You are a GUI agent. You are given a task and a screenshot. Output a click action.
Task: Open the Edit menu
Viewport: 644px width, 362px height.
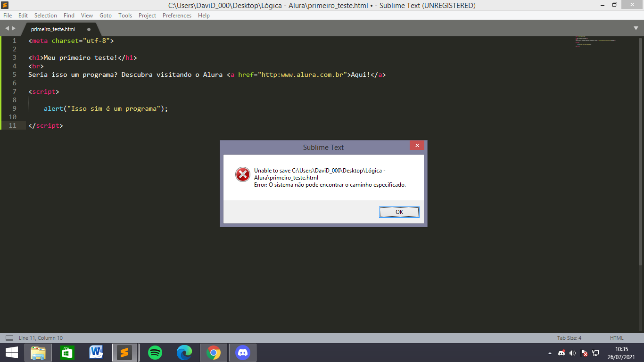tap(23, 16)
